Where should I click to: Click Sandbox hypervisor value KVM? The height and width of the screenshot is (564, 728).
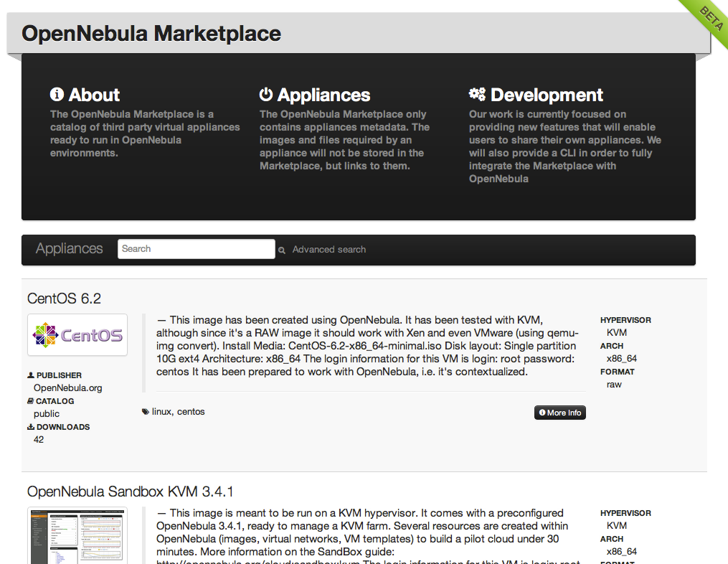[617, 525]
